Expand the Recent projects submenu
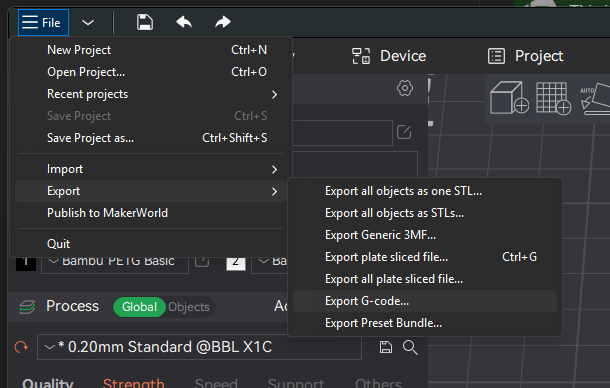The image size is (610, 388). 151,94
